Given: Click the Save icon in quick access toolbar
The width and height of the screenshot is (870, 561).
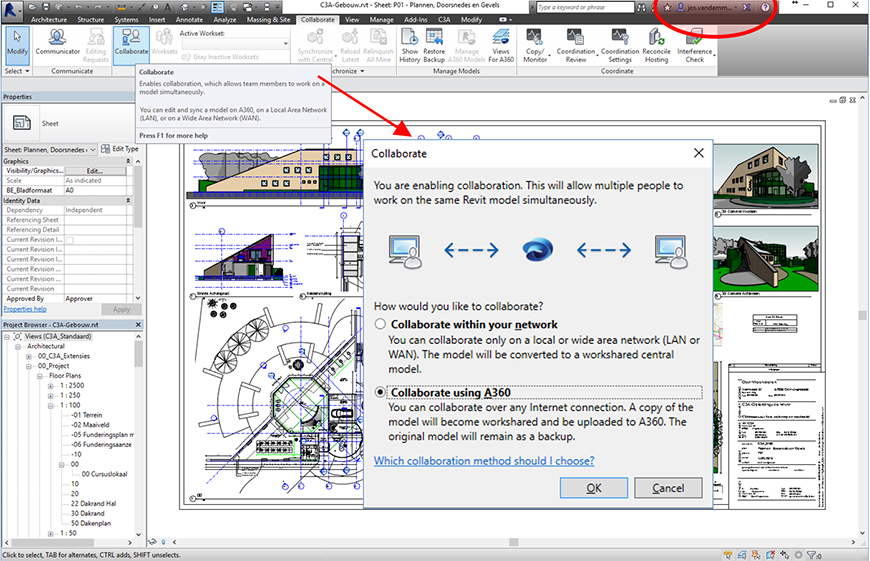Looking at the screenshot, I should point(46,7).
